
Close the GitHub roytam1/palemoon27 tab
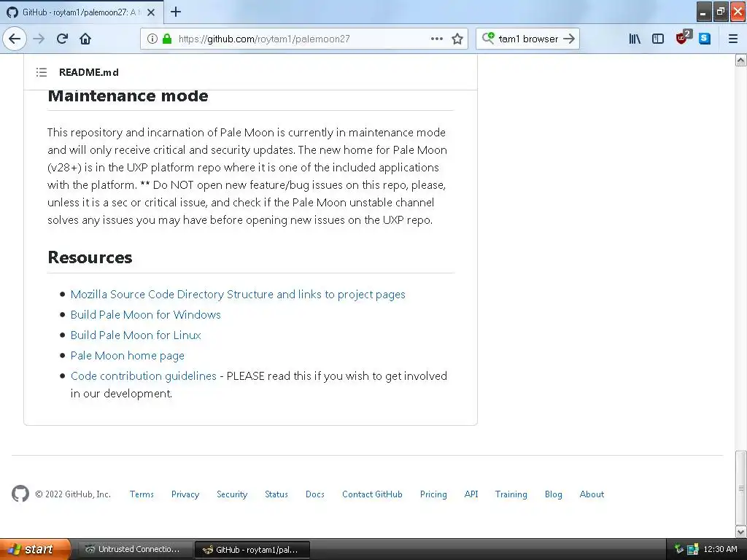(x=151, y=12)
